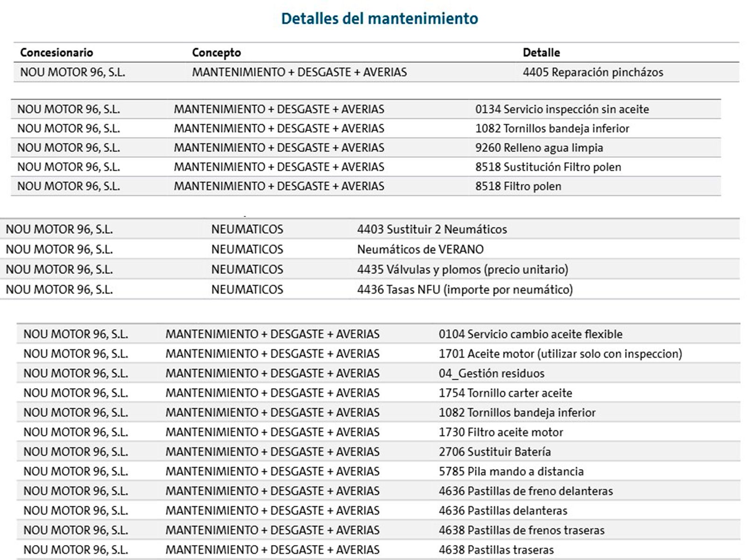This screenshot has height=560, width=747.
Task: Click NOU MOTOR 96 in Neumáticos de VERANO row
Action: pos(59,249)
